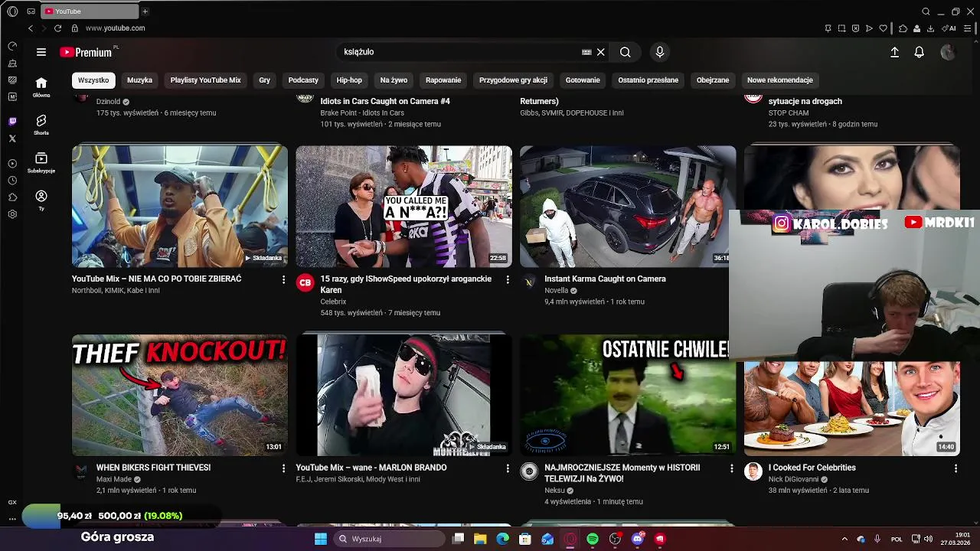This screenshot has width=980, height=551.
Task: Select the Playlisty YouTube Mix chip
Action: coord(205,80)
